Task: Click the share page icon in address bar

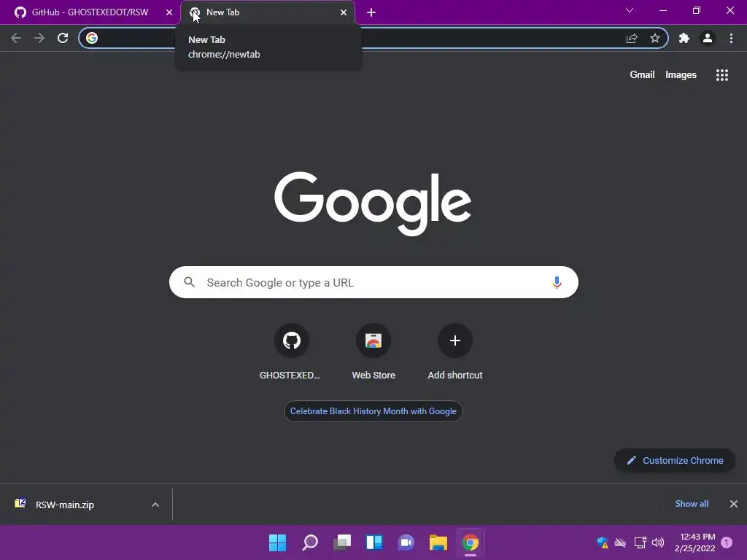Action: tap(632, 38)
